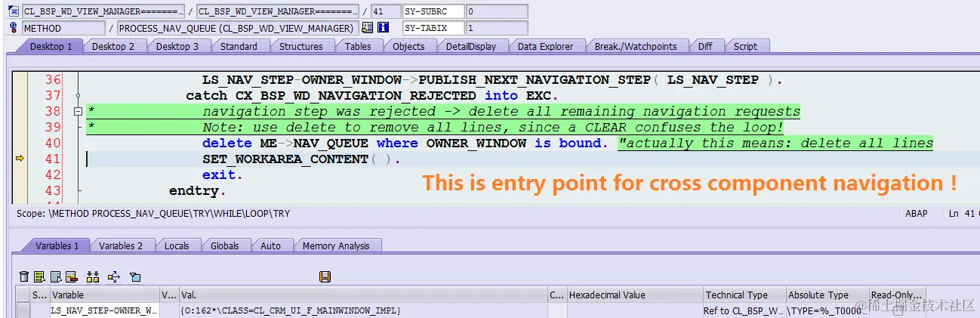Click the blue information icon after PROCESS_NAV_QUEUE

[x=384, y=28]
